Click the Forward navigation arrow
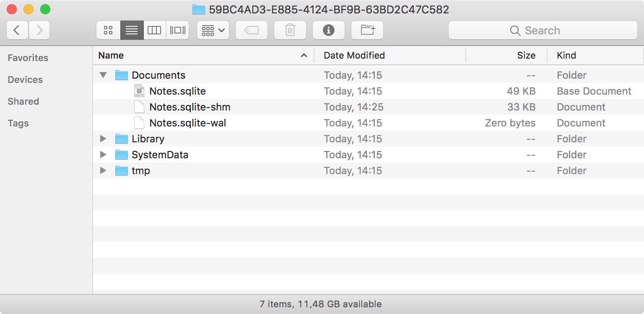The height and width of the screenshot is (314, 644). 39,30
